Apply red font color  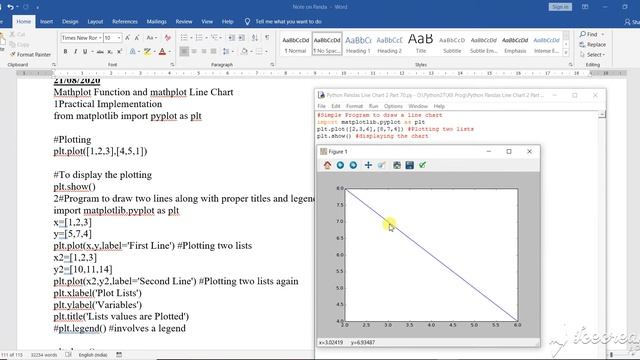coord(162,51)
